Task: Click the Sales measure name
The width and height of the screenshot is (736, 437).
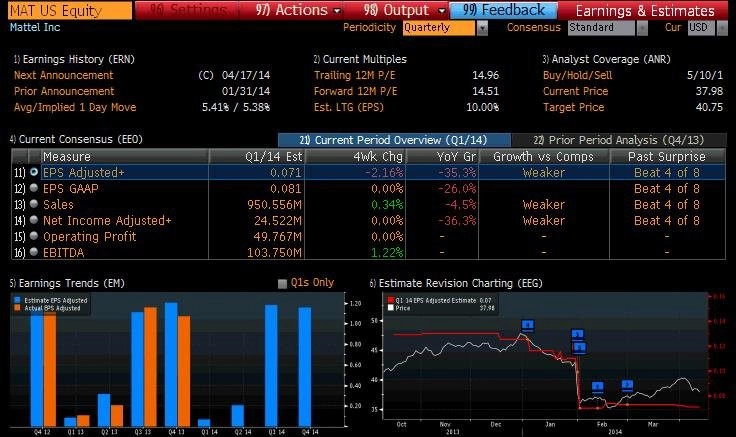Action: (x=58, y=205)
